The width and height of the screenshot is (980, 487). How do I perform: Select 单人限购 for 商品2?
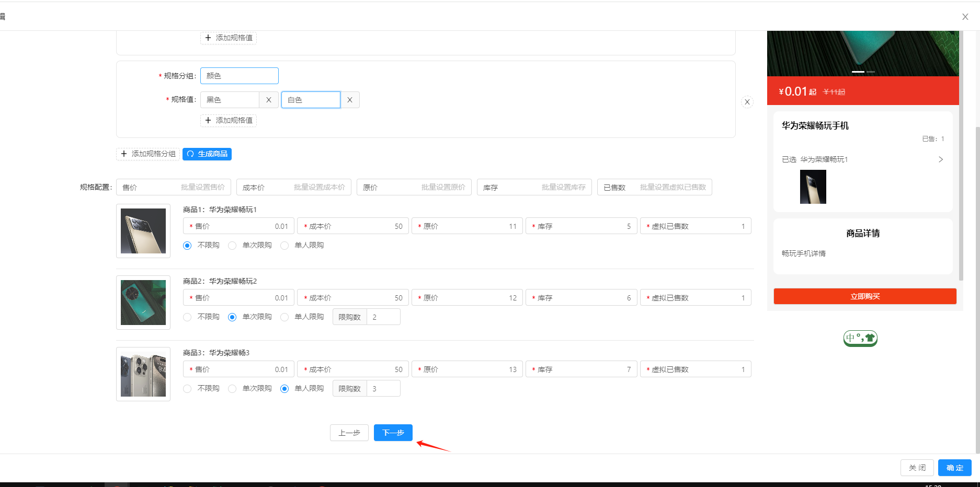(284, 317)
